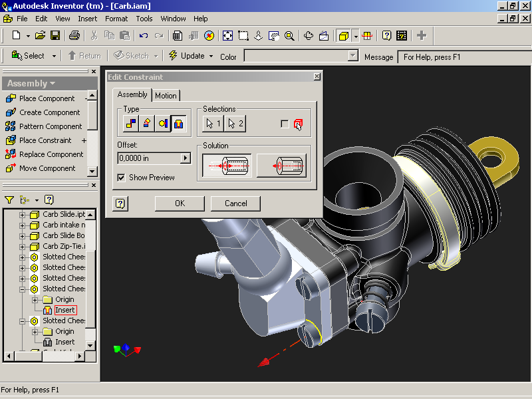
Task: Open the File menu
Action: 22,19
